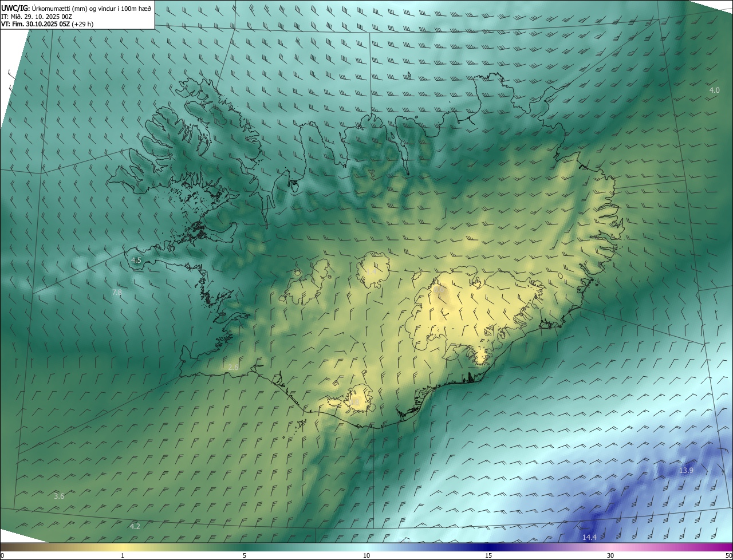Click the 15 tick on the color scale
This screenshot has width=733, height=560.
(488, 555)
